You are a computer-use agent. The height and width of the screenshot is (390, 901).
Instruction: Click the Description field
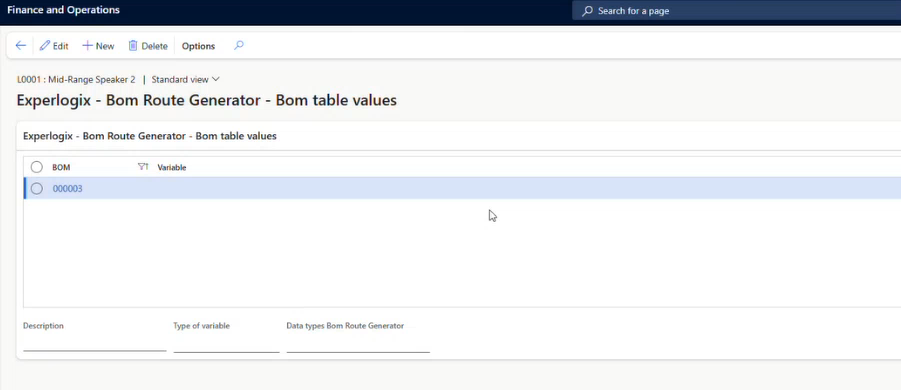click(x=95, y=343)
